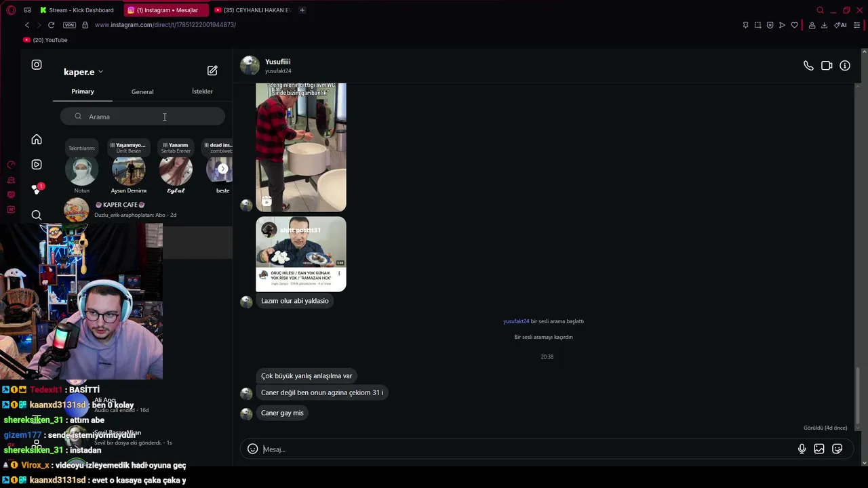The width and height of the screenshot is (868, 488).
Task: Click the 20:38 timestamp in chat
Action: point(547,357)
